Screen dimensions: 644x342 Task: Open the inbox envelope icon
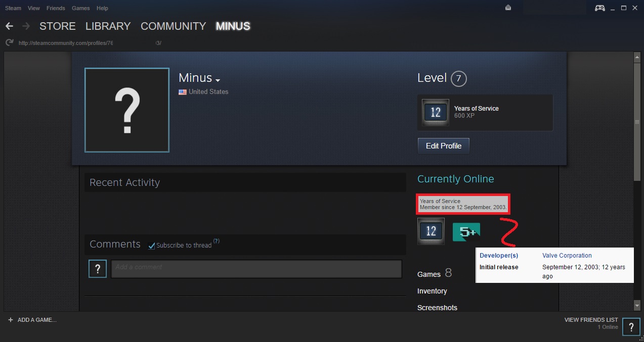[x=508, y=8]
